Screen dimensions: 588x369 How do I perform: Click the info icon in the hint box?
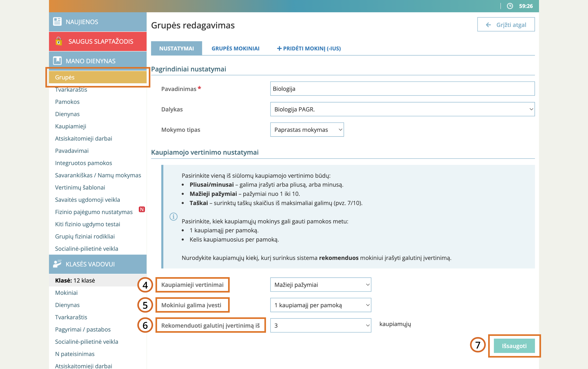[173, 217]
